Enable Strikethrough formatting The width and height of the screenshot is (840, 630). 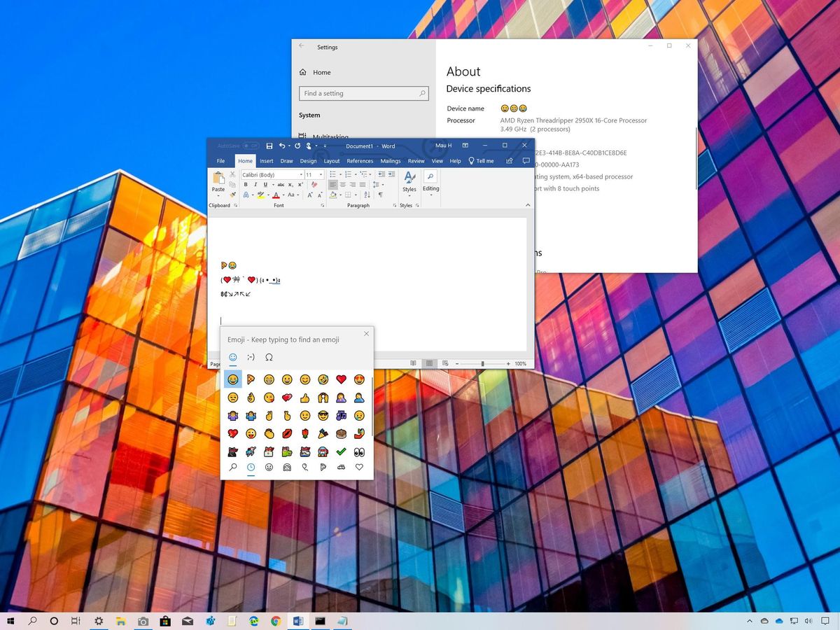coord(281,183)
